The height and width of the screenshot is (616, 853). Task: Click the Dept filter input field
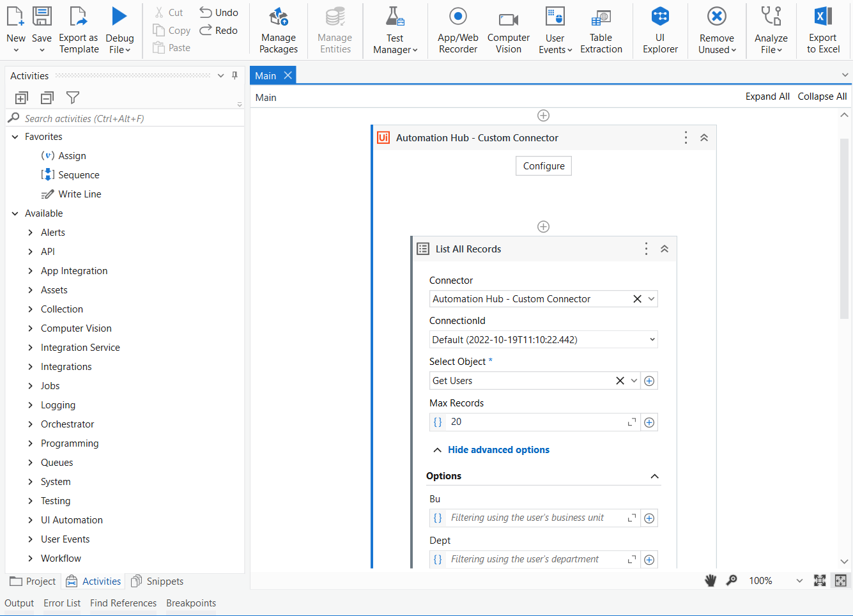coord(535,559)
